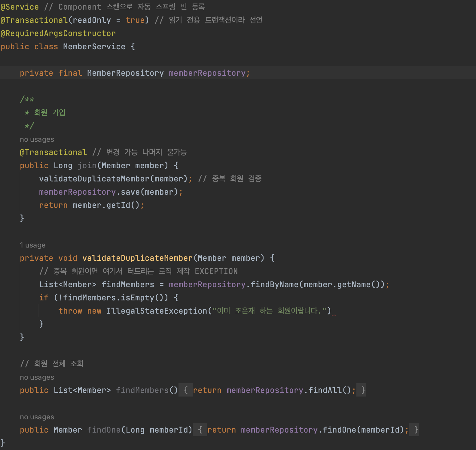Click the MemberRepository type in field declaration
Screen dimensions: 476x450
[125, 73]
